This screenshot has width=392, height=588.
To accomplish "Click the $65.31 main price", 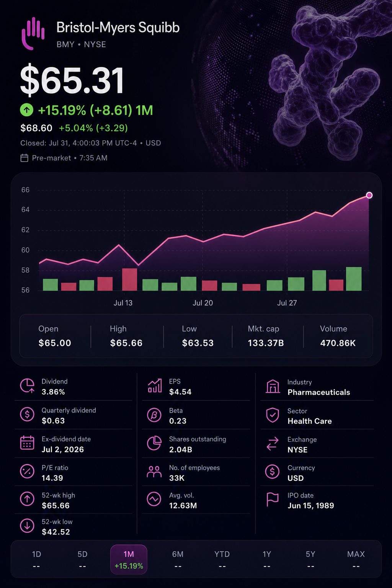I will coord(72,80).
